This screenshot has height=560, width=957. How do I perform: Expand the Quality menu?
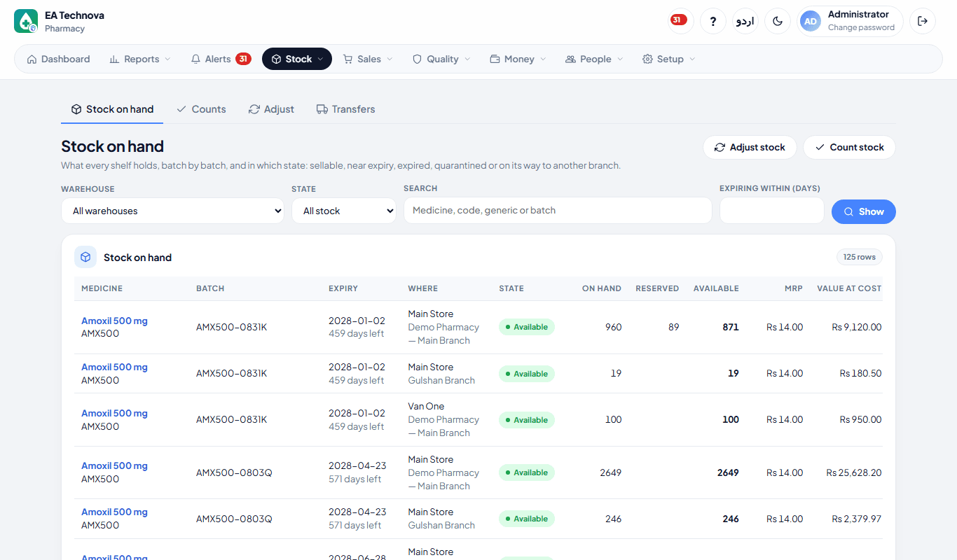(441, 59)
